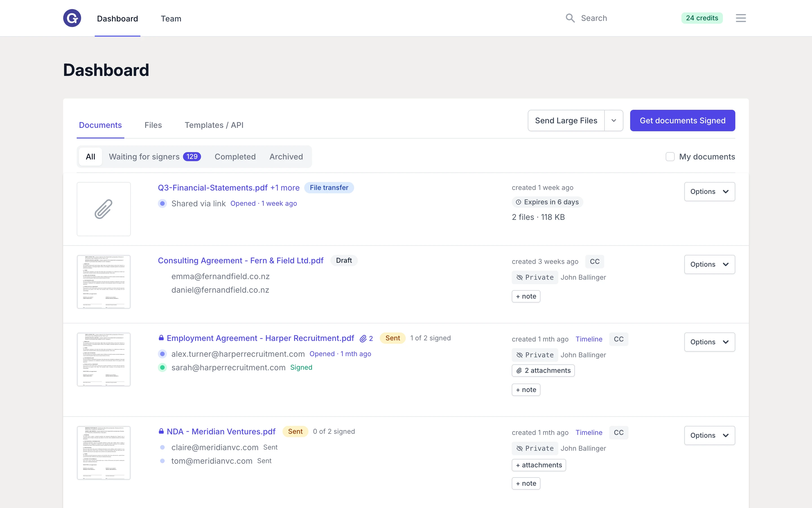812x508 pixels.
Task: Click Private eye icon for NDA Meridian Ventures
Action: (x=519, y=448)
